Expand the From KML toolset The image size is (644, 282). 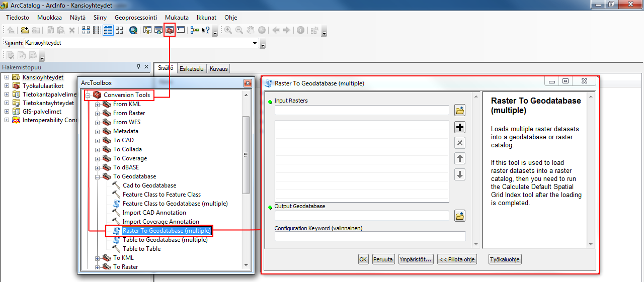(x=98, y=104)
